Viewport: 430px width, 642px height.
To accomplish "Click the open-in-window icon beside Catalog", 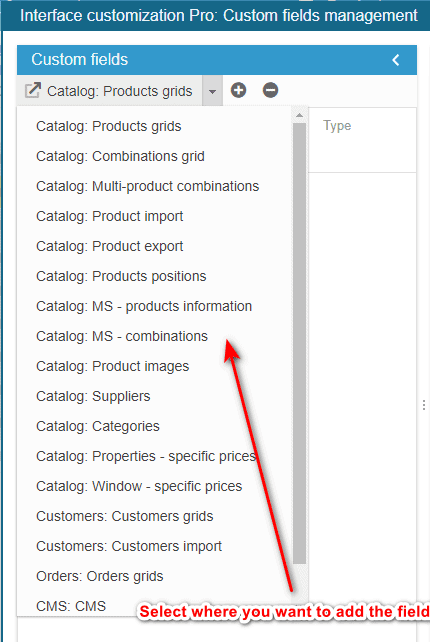I will pyautogui.click(x=33, y=90).
